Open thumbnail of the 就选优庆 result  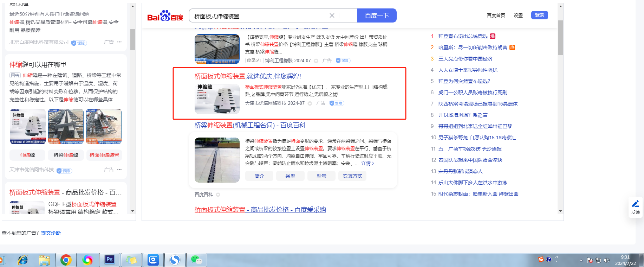coord(217,98)
